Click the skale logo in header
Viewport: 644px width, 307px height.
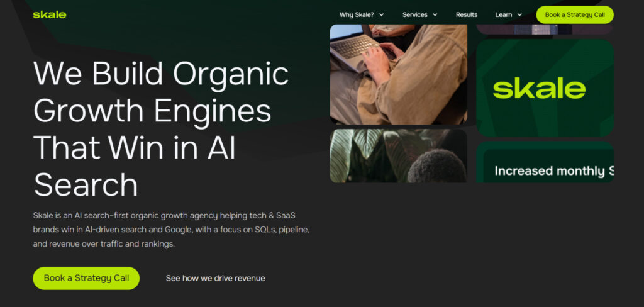(x=49, y=15)
